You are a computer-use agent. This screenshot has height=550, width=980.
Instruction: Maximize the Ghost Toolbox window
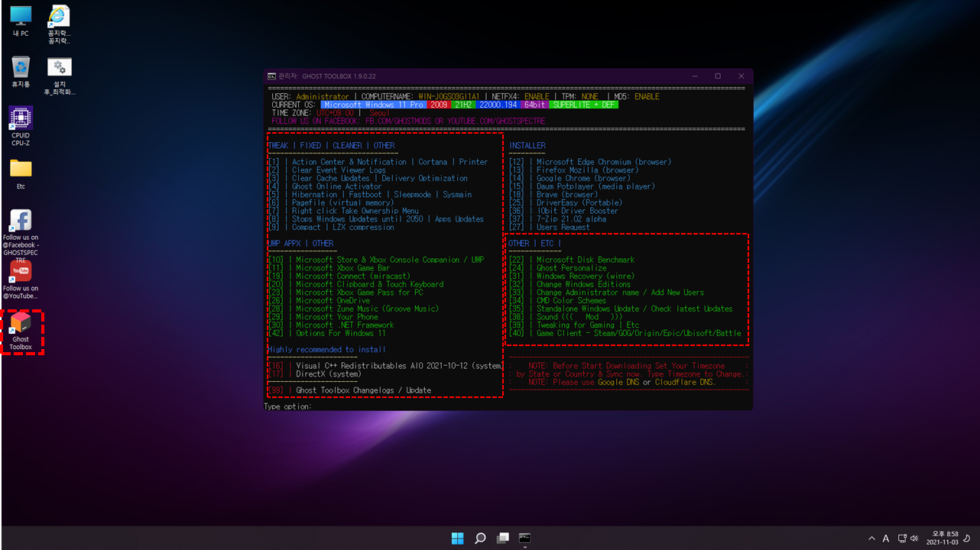tap(718, 76)
